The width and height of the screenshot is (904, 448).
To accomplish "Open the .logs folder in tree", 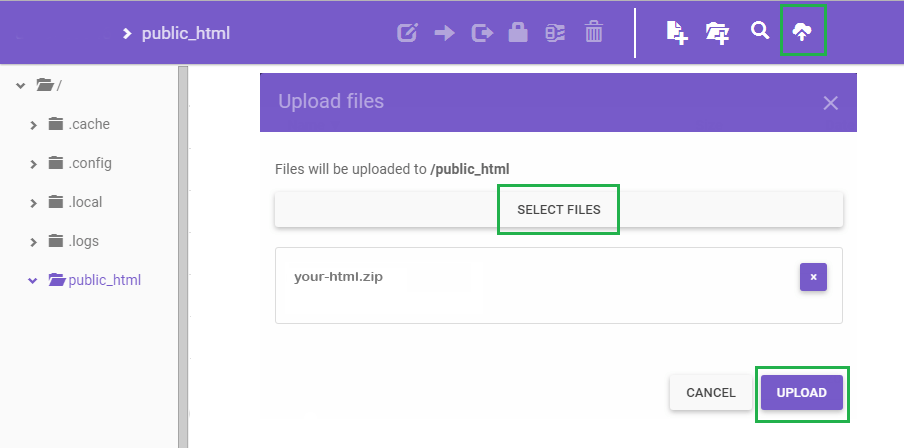I will 83,241.
